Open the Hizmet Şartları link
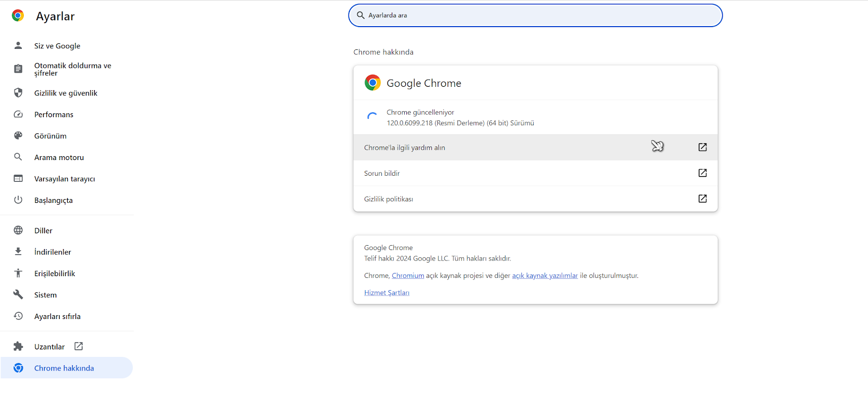This screenshot has height=408, width=868. click(387, 292)
